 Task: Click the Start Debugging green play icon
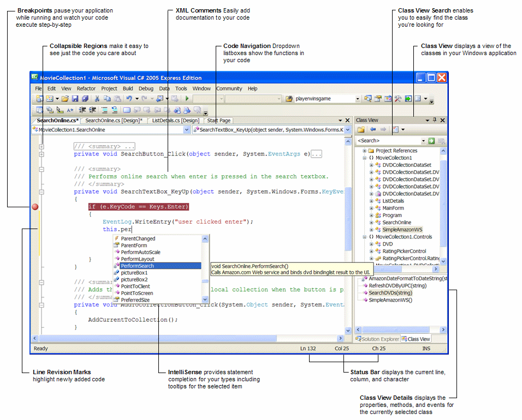point(187,98)
